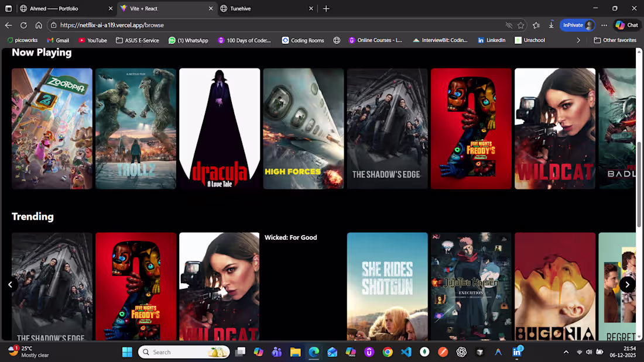Image resolution: width=644 pixels, height=362 pixels.
Task: Launch Visual Studio Code from the taskbar
Action: [x=406, y=351]
